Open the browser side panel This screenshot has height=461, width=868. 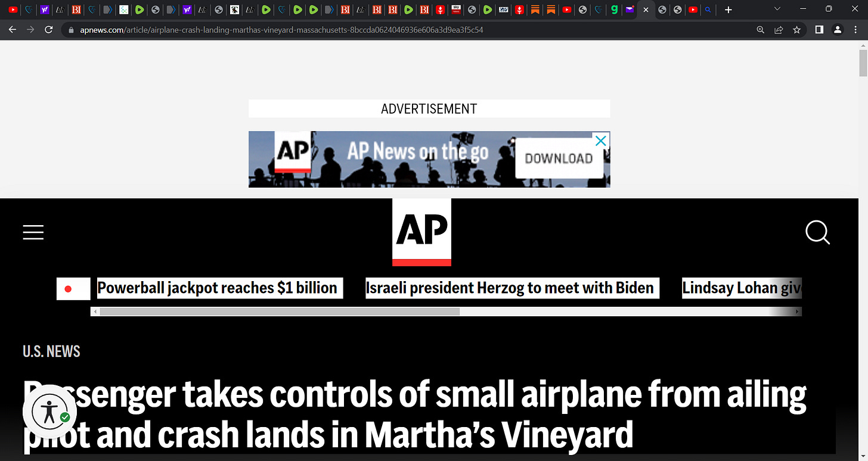[819, 30]
